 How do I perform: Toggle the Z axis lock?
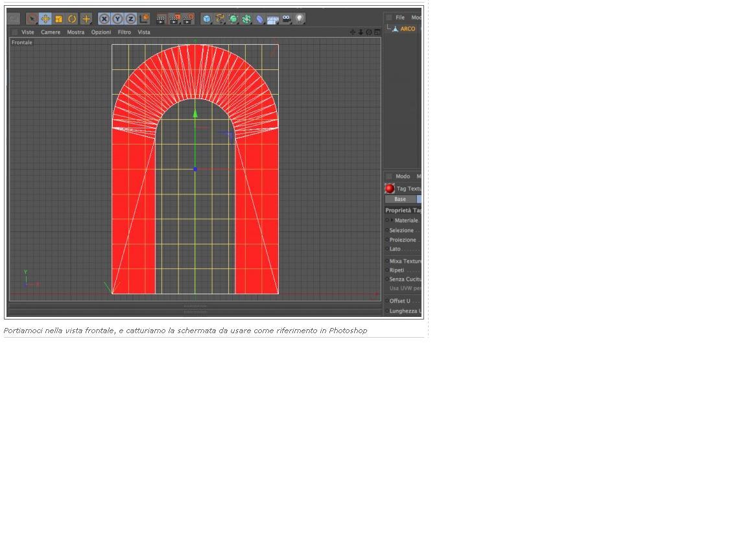130,19
